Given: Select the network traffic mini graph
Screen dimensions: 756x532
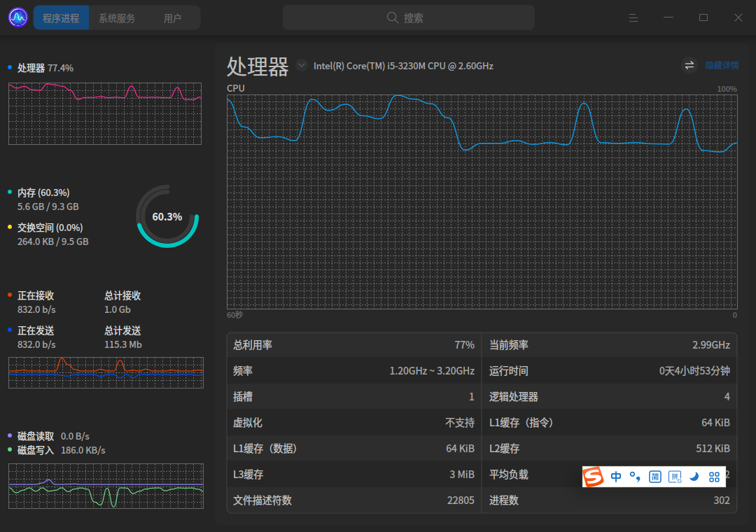Looking at the screenshot, I should point(106,372).
